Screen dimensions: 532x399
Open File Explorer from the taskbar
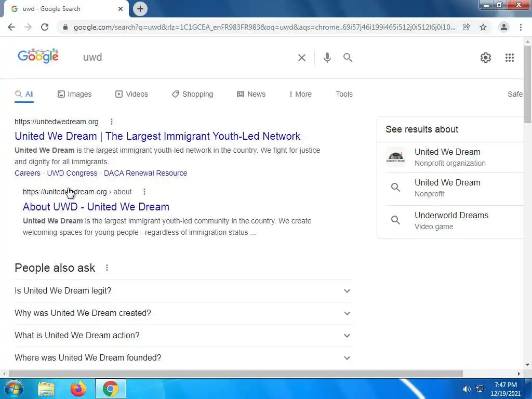(x=46, y=389)
